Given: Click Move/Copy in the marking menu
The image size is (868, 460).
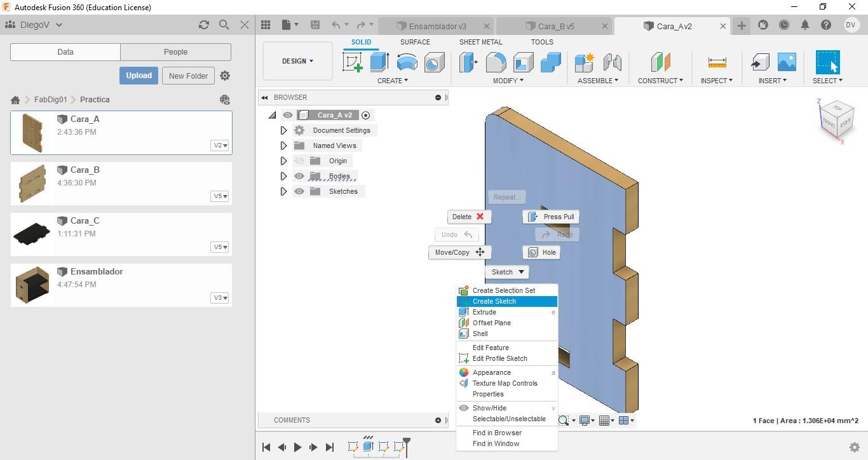Looking at the screenshot, I should click(x=459, y=252).
